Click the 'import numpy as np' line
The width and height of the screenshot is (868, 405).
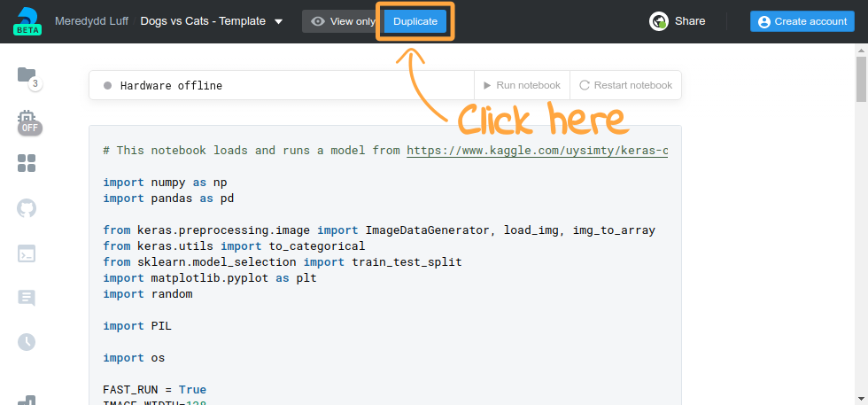(x=165, y=183)
